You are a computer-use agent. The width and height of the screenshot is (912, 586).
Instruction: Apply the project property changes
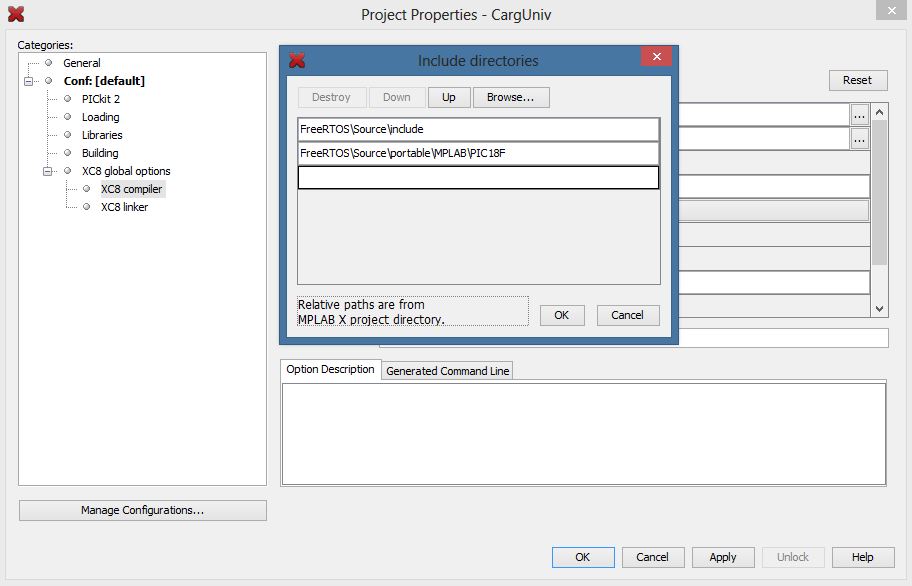(723, 557)
